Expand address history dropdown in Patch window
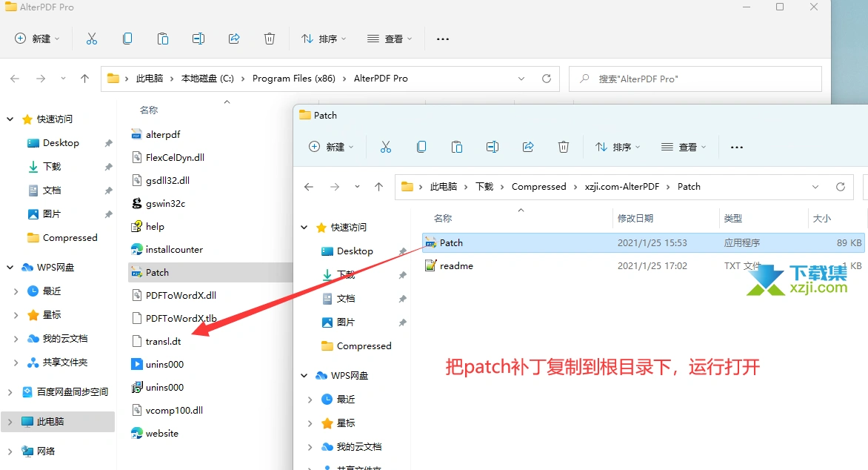The height and width of the screenshot is (470, 868). coord(815,187)
